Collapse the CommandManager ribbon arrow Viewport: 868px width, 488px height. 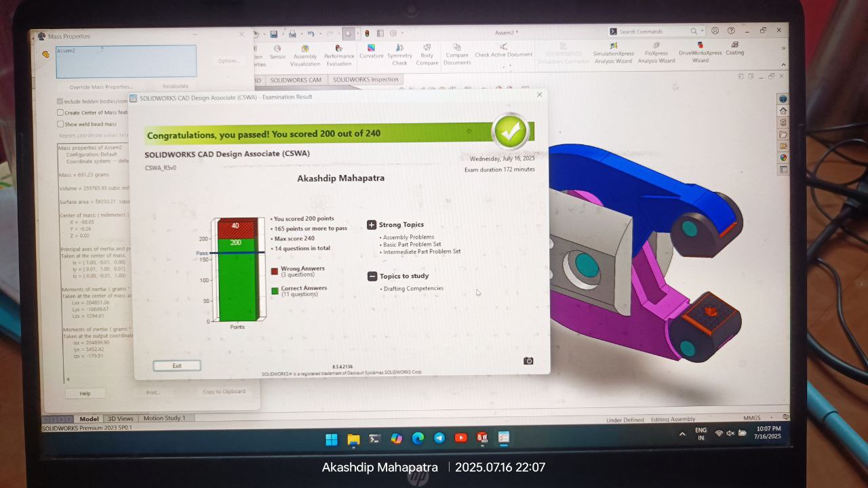coord(784,65)
